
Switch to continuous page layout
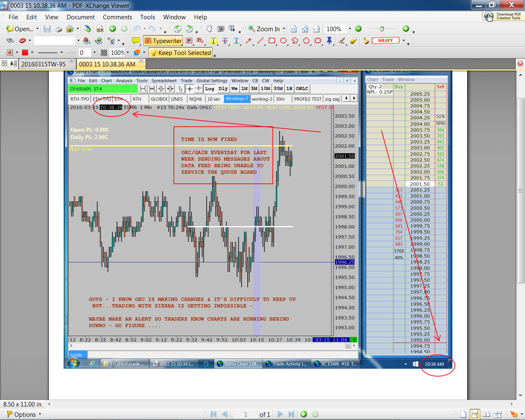pyautogui.click(x=475, y=414)
